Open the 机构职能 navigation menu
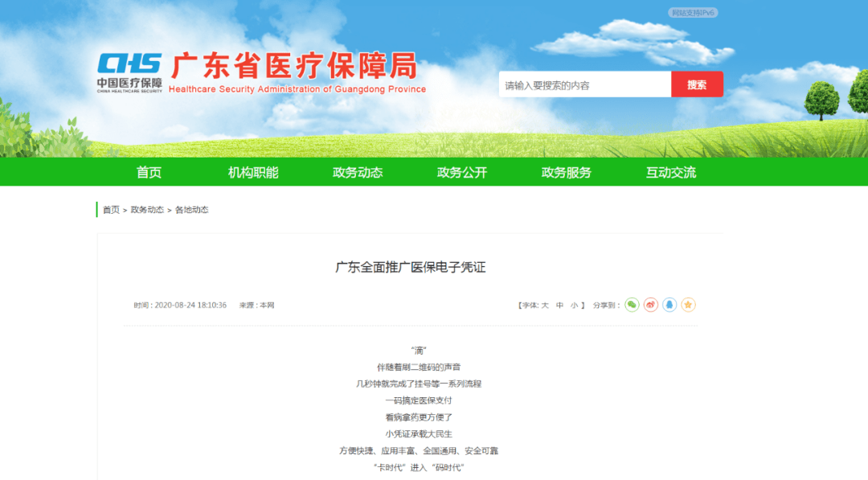Screen dimensions: 868x480 [253, 172]
